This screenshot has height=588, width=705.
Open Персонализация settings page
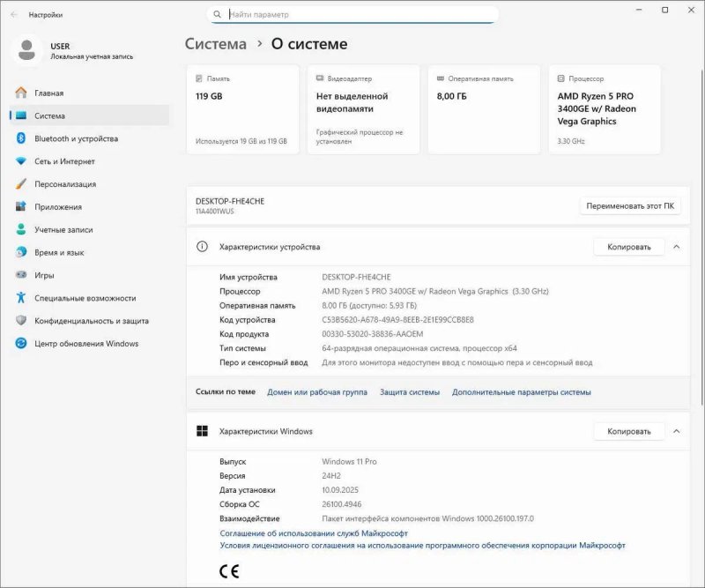pos(89,184)
